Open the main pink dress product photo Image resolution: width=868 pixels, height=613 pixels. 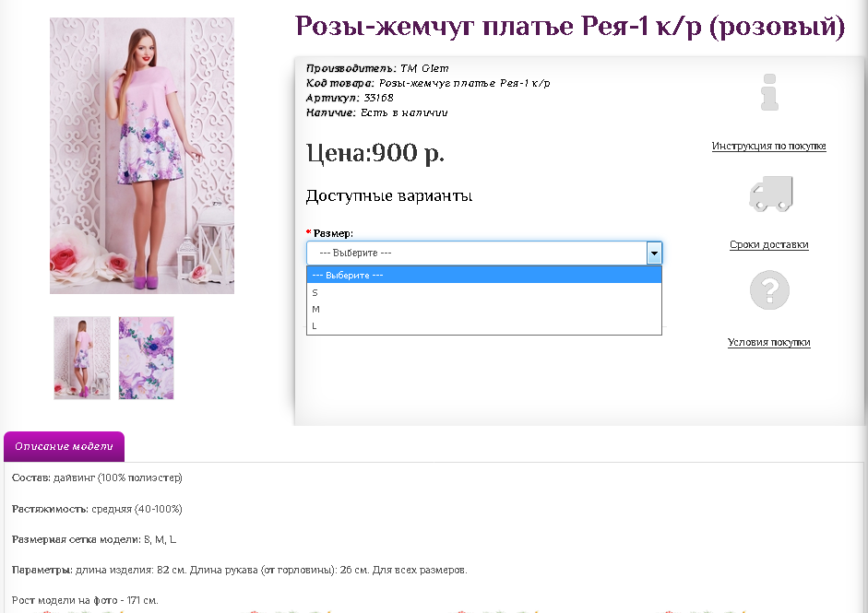142,156
